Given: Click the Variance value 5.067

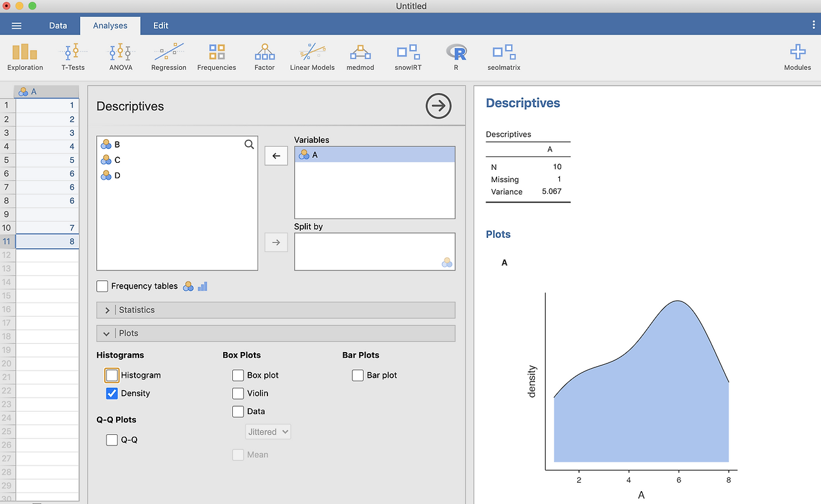Looking at the screenshot, I should coord(552,192).
